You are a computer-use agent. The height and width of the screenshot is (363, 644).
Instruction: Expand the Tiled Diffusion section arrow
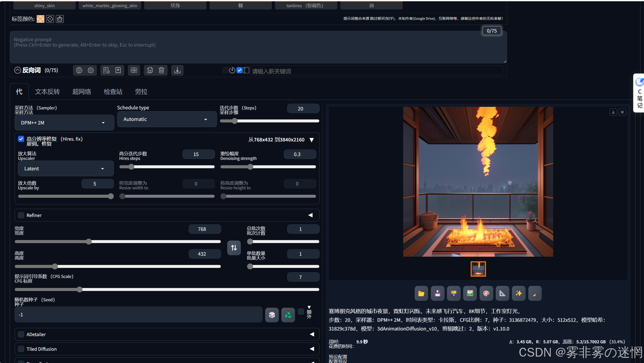(312, 349)
